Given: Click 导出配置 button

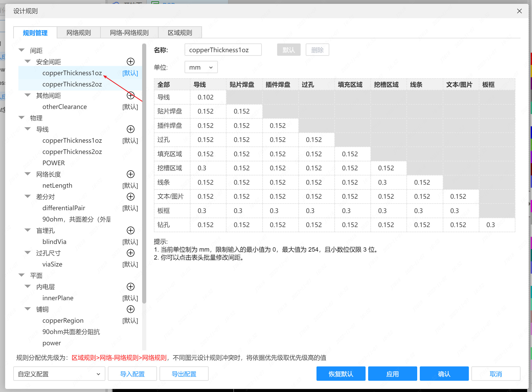Looking at the screenshot, I should pos(184,374).
